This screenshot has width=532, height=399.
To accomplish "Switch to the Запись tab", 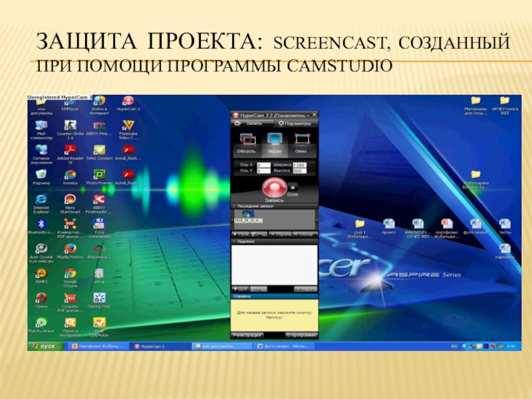I will click(x=253, y=124).
